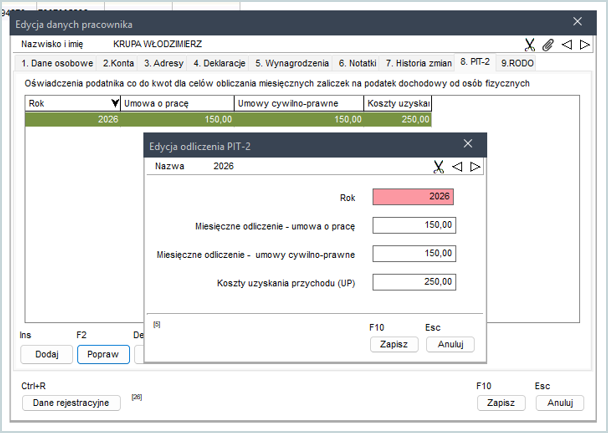
Task: Click Anuluj in the employee edit window
Action: point(560,403)
